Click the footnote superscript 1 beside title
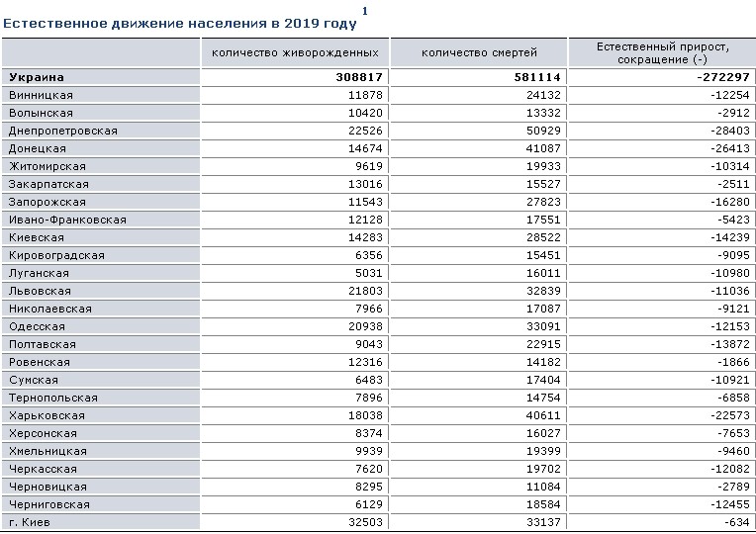756x534 pixels. 365,11
